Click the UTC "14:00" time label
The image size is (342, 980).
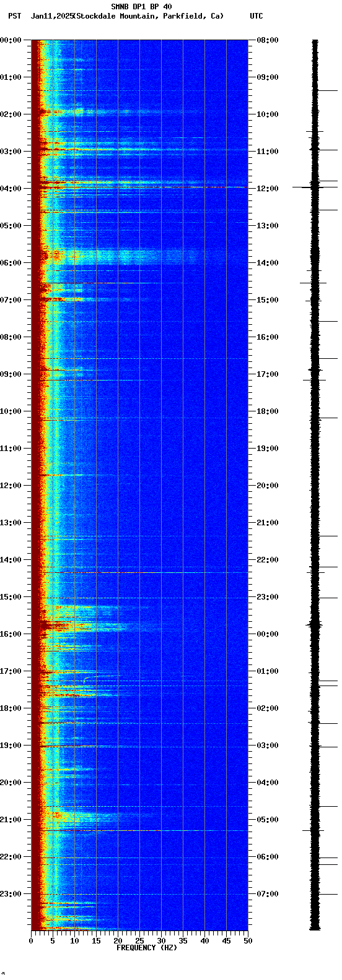click(x=268, y=263)
